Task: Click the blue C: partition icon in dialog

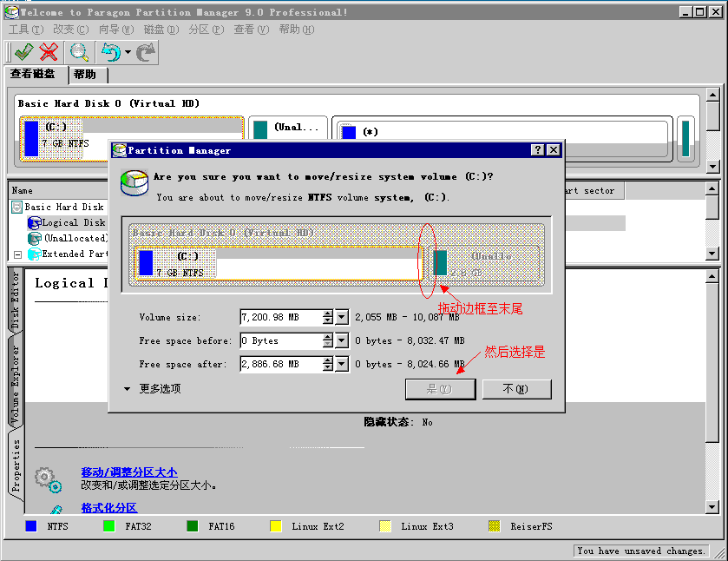Action: click(146, 262)
